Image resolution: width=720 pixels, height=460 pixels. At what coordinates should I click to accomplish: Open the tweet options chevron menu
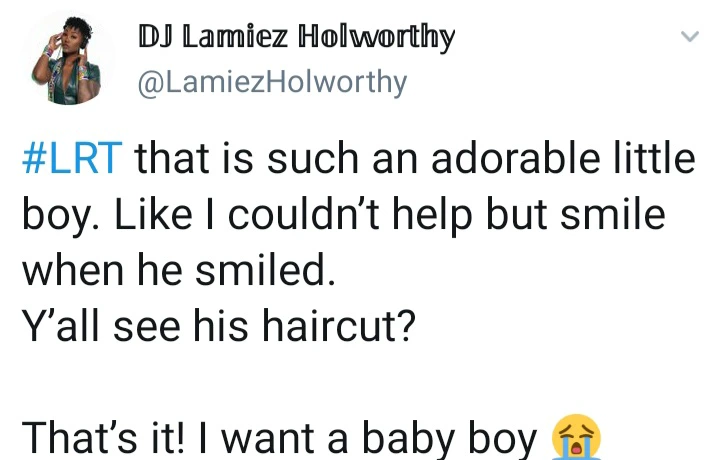[690, 36]
